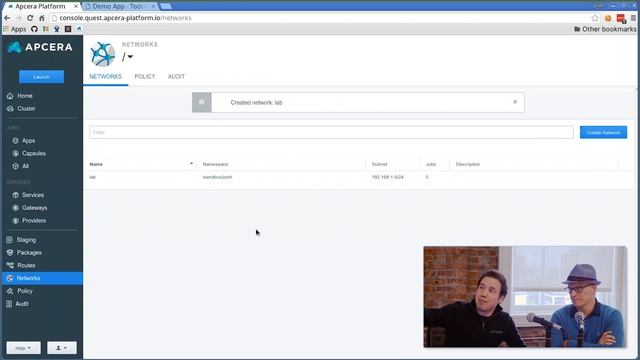Click the Networks globe icon in sidebar
This screenshot has height=360, width=640.
10,278
